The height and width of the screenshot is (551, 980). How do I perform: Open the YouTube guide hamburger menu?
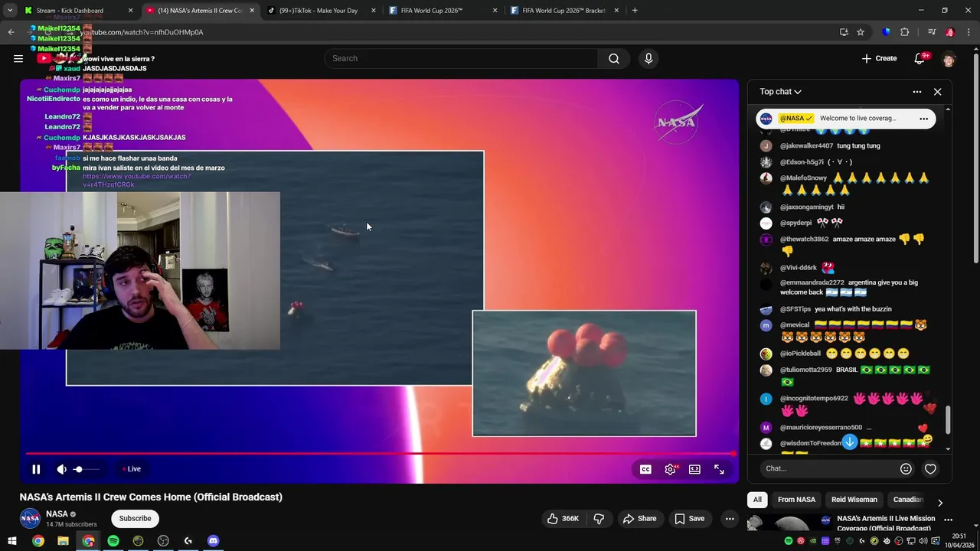click(x=18, y=58)
